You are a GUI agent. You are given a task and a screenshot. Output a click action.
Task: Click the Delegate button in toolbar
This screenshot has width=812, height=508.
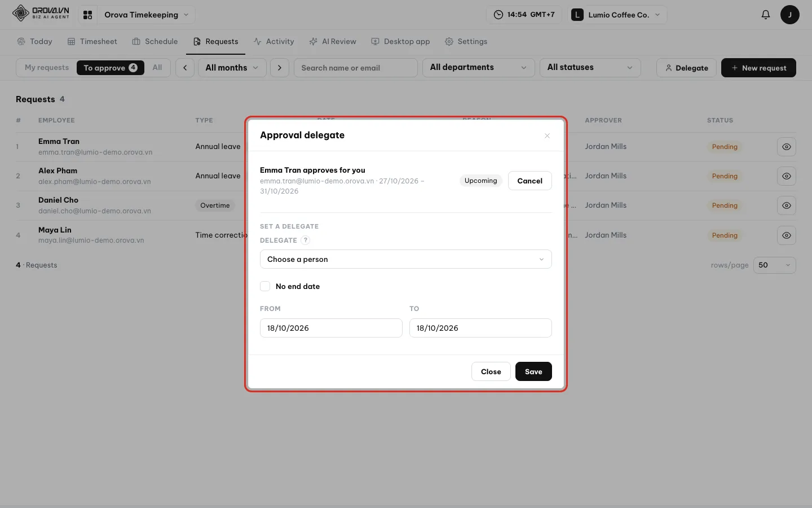686,68
